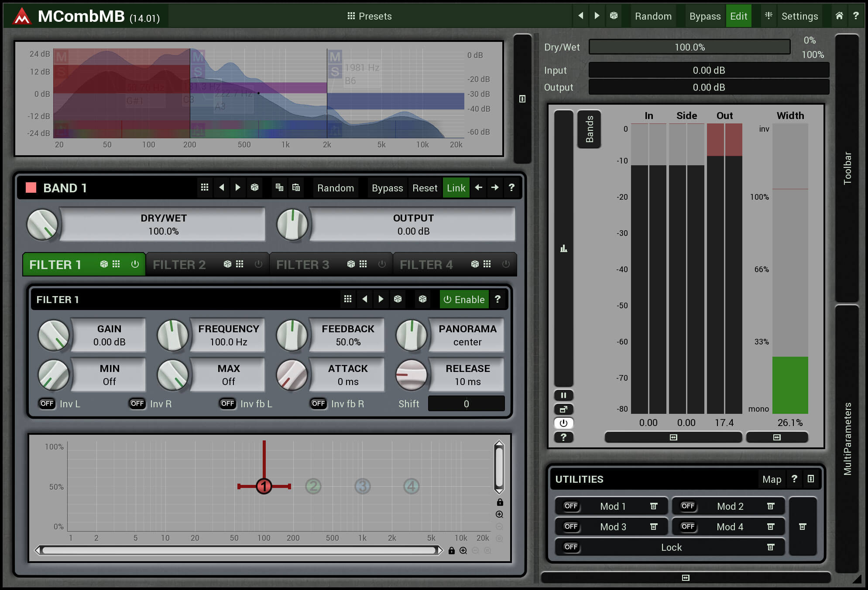Toggle the Inv fb R switch
Screen dimensions: 868x590
319,404
